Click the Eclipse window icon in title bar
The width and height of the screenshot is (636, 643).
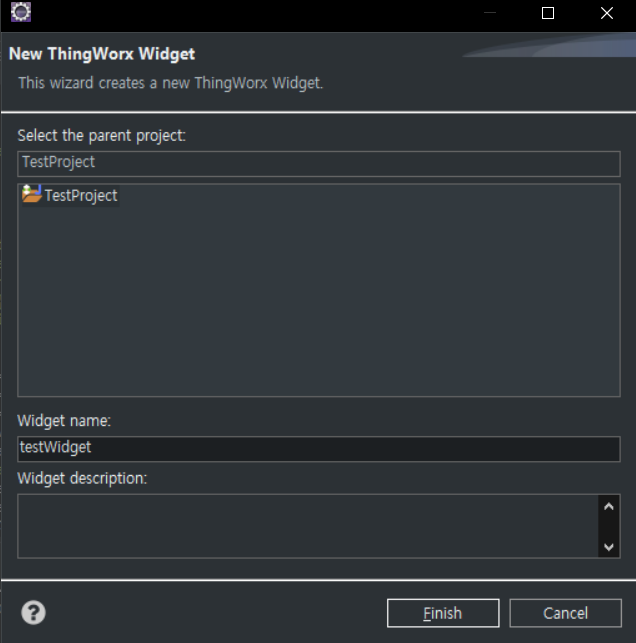20,13
